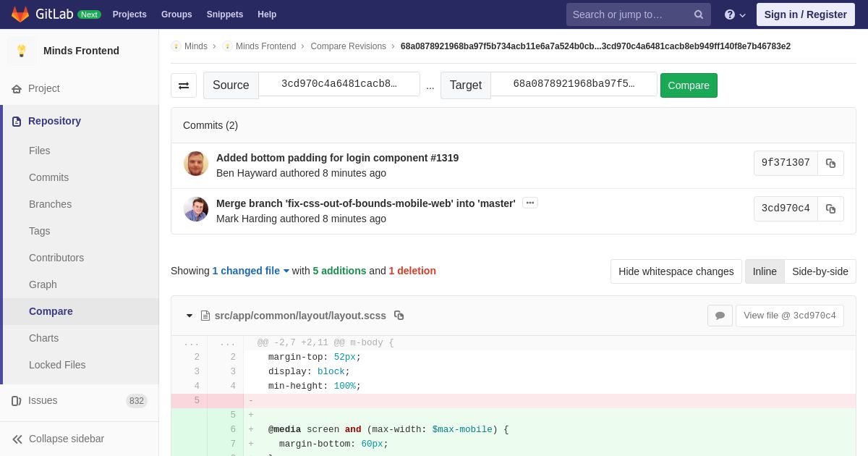
Task: Click the search magnifier icon
Action: [x=699, y=14]
